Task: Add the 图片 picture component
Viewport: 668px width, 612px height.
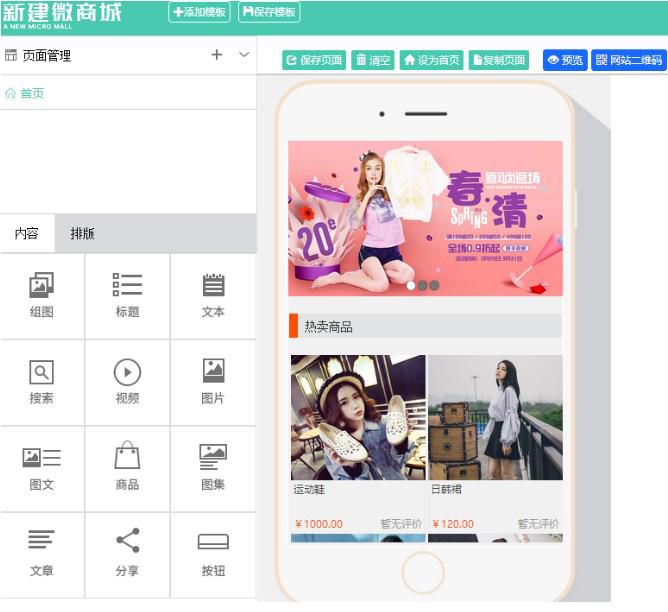Action: tap(213, 382)
